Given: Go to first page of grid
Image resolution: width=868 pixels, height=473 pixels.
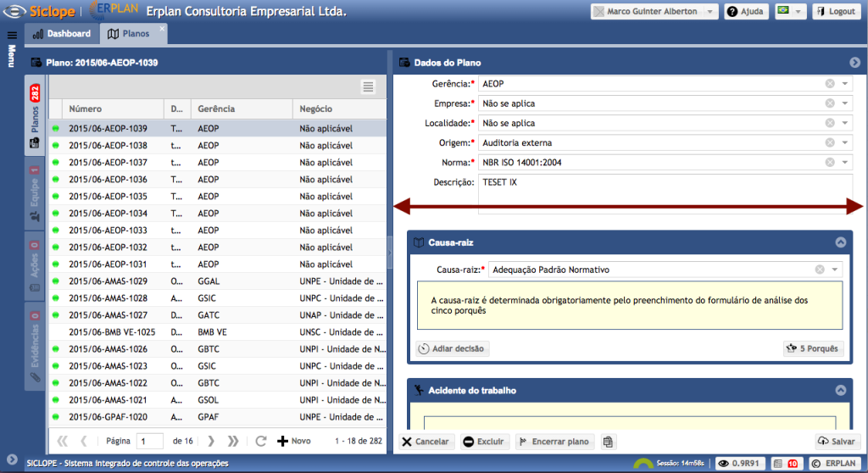Looking at the screenshot, I should click(63, 441).
